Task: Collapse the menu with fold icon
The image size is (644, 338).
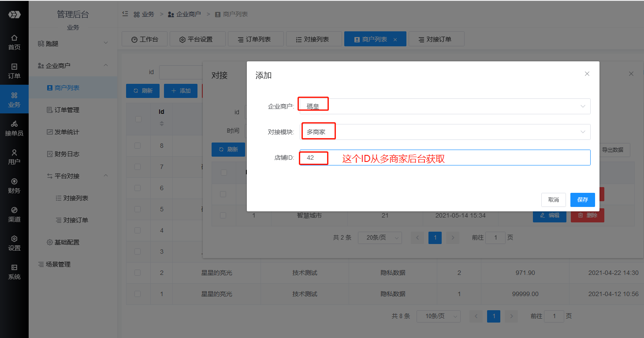Action: point(125,14)
